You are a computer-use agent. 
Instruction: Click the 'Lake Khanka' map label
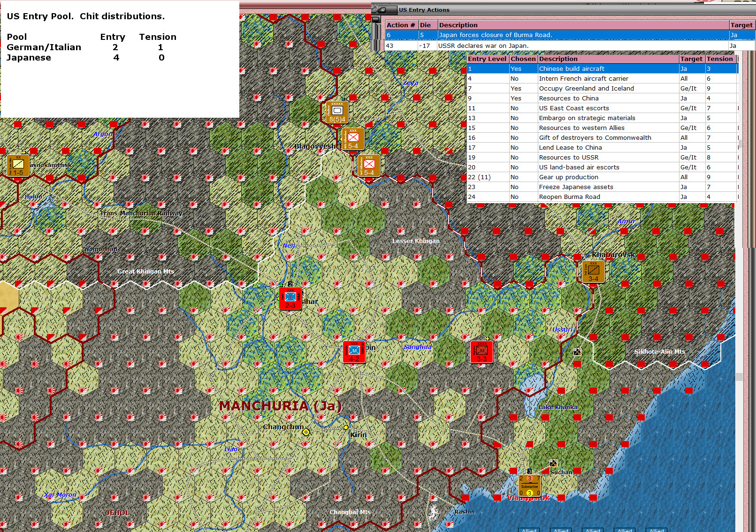click(558, 407)
